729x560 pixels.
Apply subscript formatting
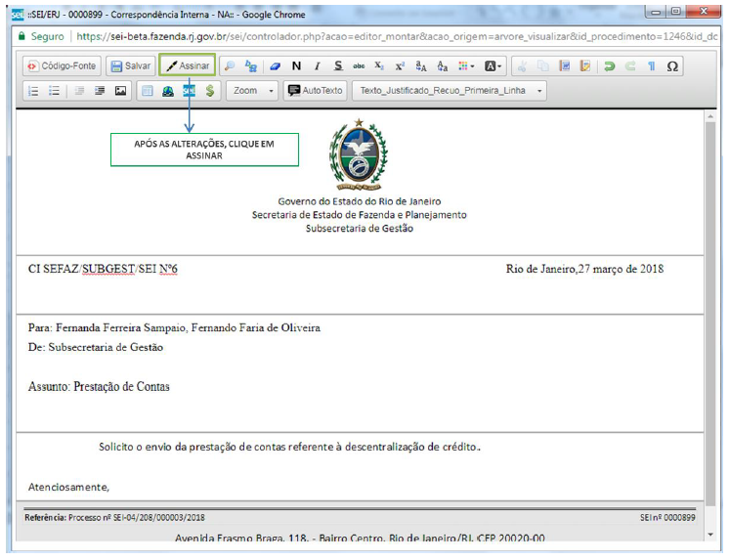pyautogui.click(x=379, y=65)
